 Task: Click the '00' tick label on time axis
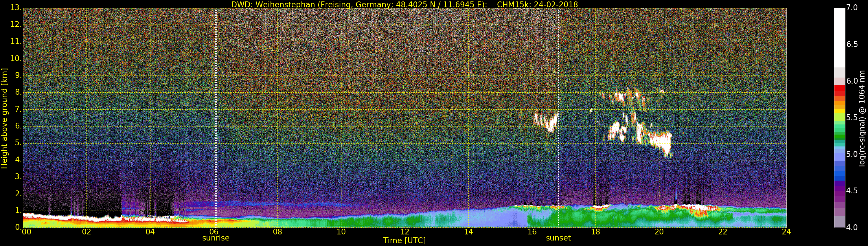tap(26, 232)
